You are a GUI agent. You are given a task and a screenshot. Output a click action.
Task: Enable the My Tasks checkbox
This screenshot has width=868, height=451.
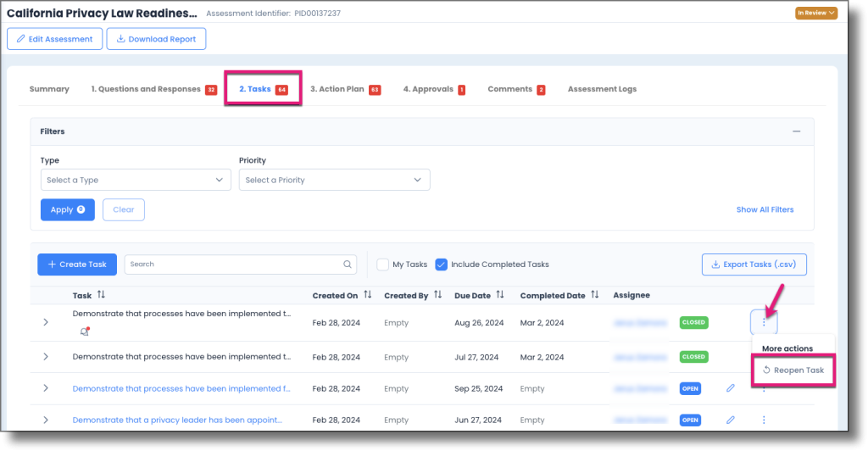383,264
